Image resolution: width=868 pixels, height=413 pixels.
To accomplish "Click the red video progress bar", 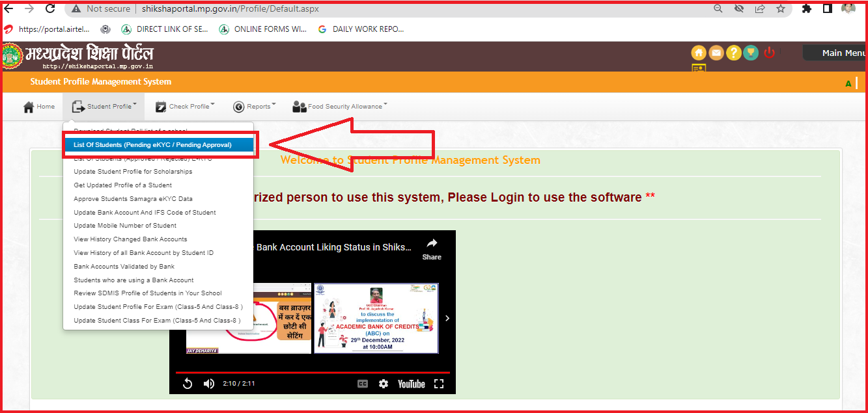I will 313,373.
